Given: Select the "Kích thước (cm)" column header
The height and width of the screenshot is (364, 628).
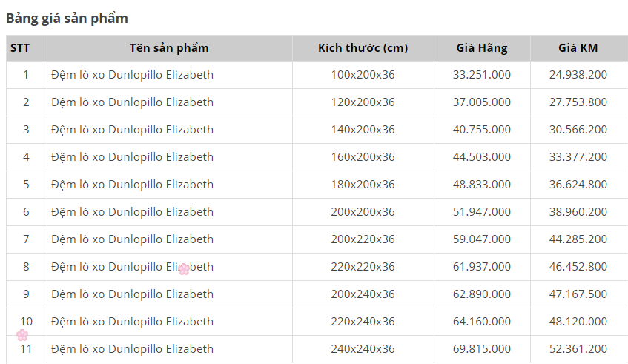Looking at the screenshot, I should pyautogui.click(x=363, y=48).
